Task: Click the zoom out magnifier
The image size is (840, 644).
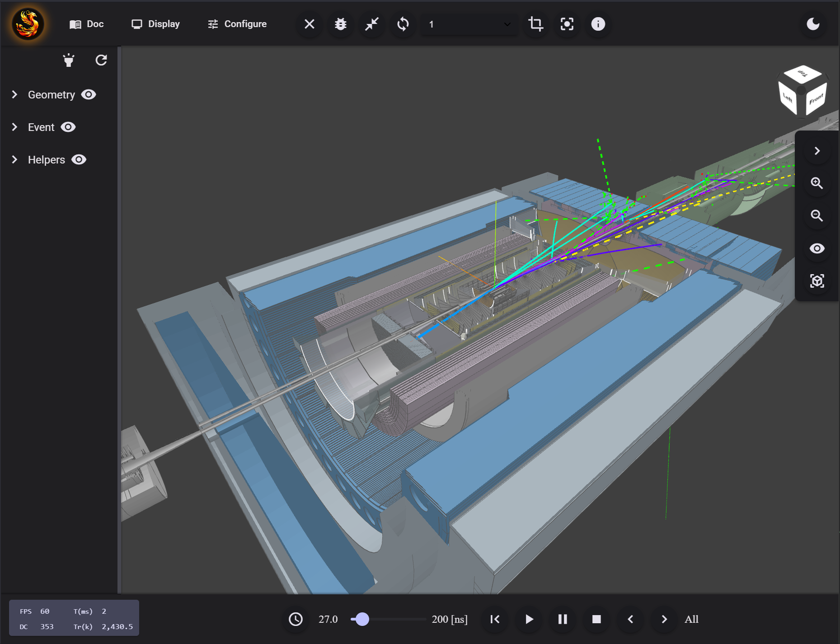Action: [817, 216]
